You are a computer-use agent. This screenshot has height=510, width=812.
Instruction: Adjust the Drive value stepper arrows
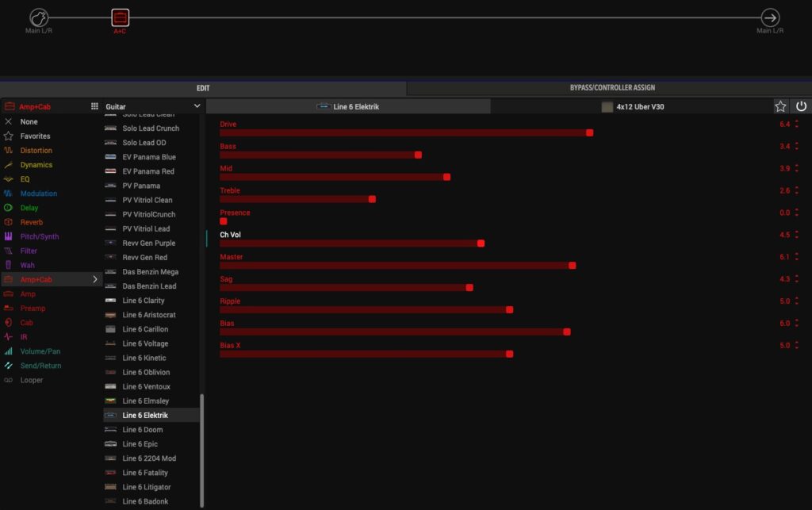point(797,124)
